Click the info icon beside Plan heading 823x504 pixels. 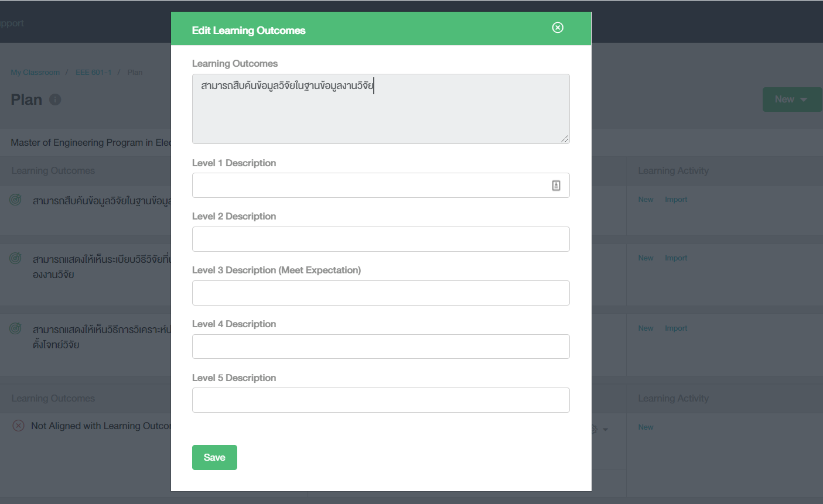coord(55,100)
